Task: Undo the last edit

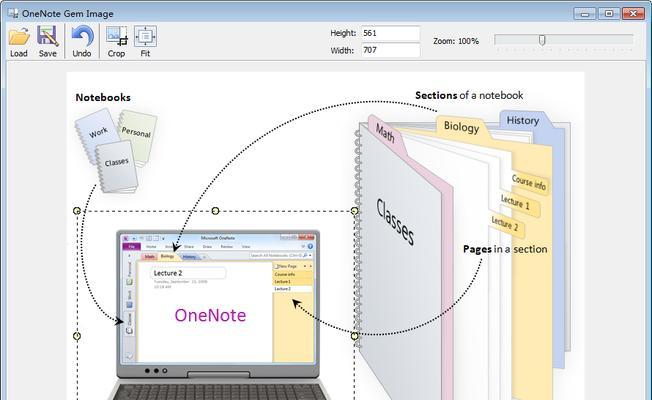Action: (x=82, y=37)
